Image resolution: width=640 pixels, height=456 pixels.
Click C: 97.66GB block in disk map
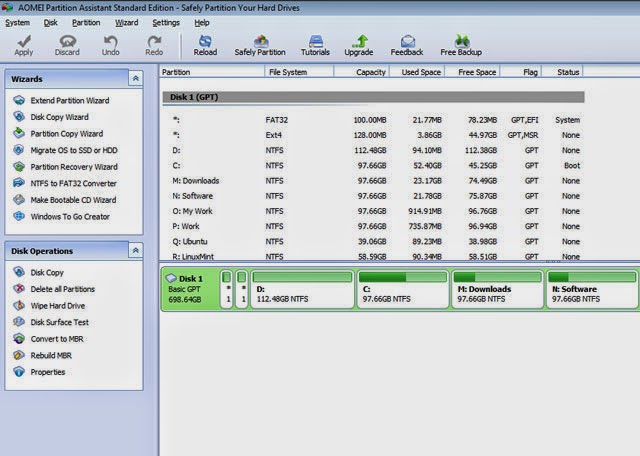(403, 289)
